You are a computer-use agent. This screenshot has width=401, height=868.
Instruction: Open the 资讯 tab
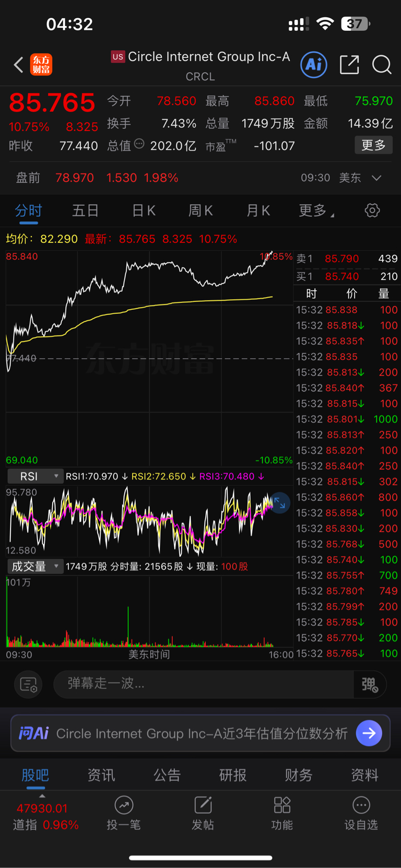click(x=101, y=775)
